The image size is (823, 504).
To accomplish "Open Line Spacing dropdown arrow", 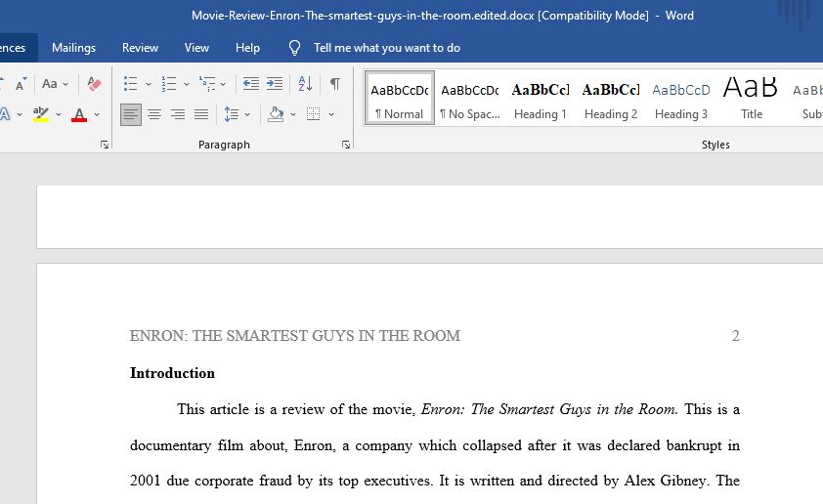I will [x=247, y=114].
